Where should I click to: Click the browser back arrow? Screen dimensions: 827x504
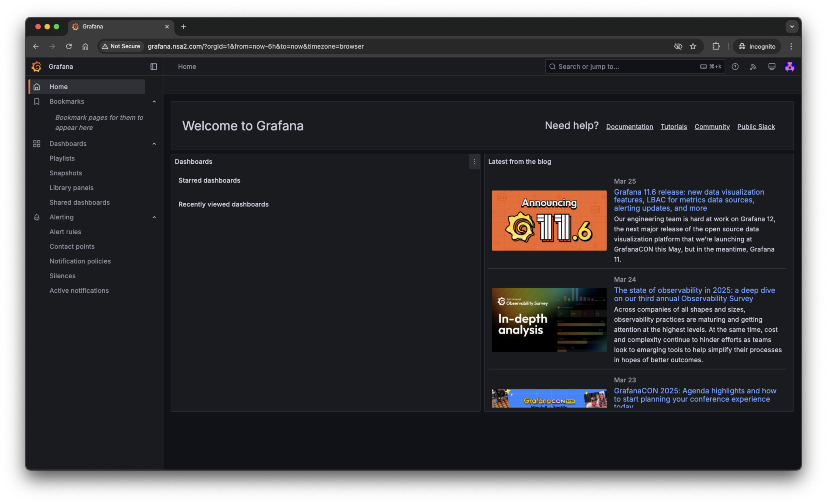click(36, 46)
